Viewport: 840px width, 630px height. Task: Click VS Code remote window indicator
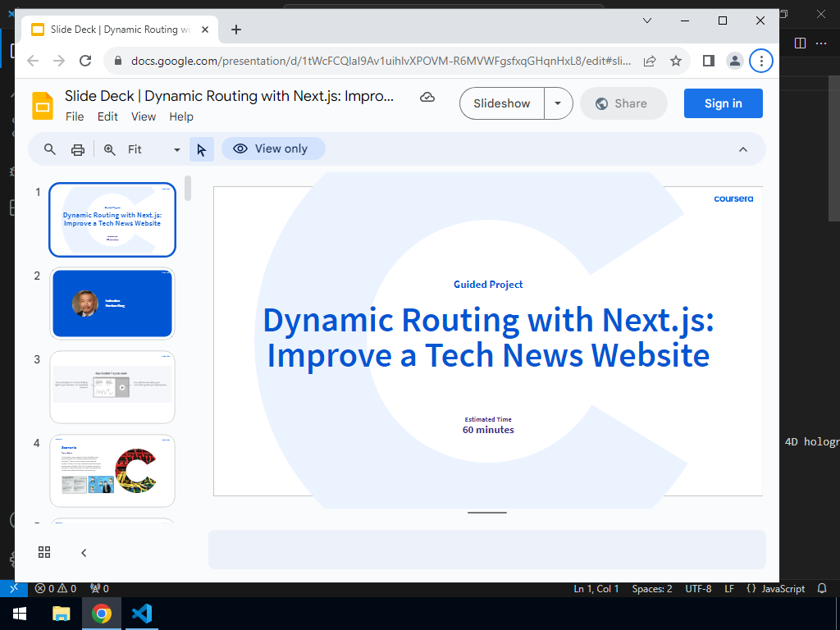coord(14,588)
